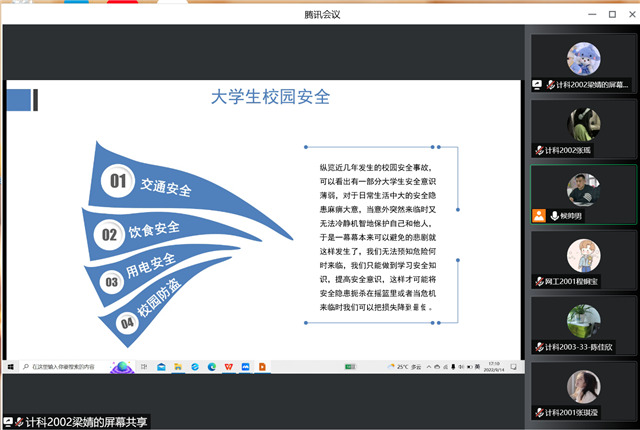This screenshot has width=640, height=430.
Task: Open the WPS Office icon in taskbar
Action: click(229, 367)
